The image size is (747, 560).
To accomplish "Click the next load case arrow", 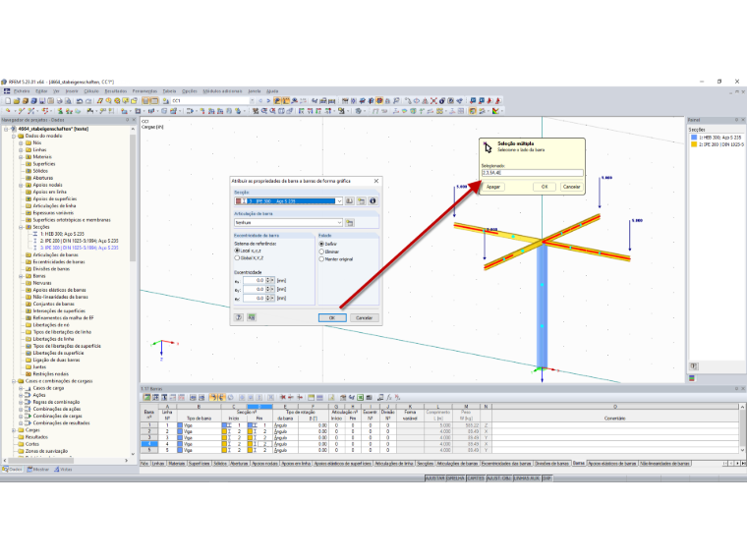I will (268, 101).
